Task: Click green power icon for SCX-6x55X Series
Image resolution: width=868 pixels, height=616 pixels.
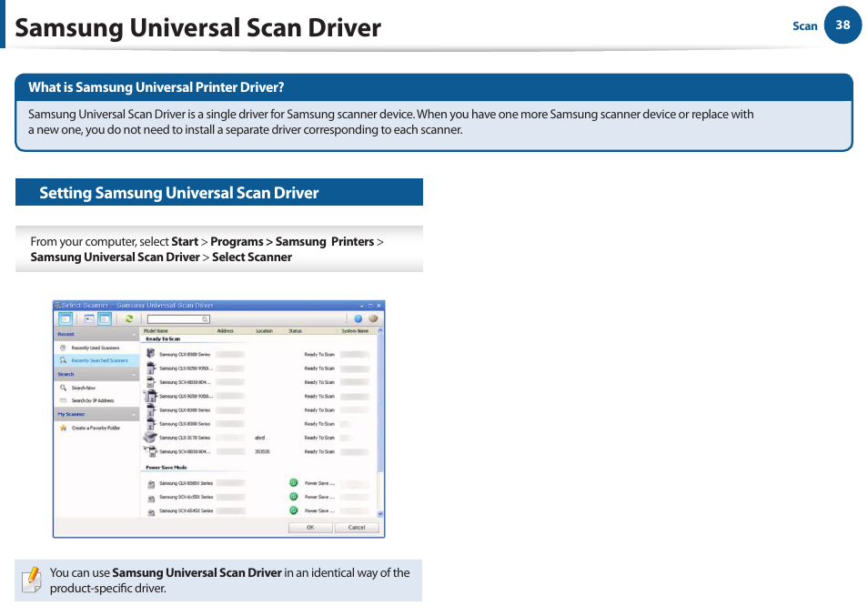Action: pos(294,497)
